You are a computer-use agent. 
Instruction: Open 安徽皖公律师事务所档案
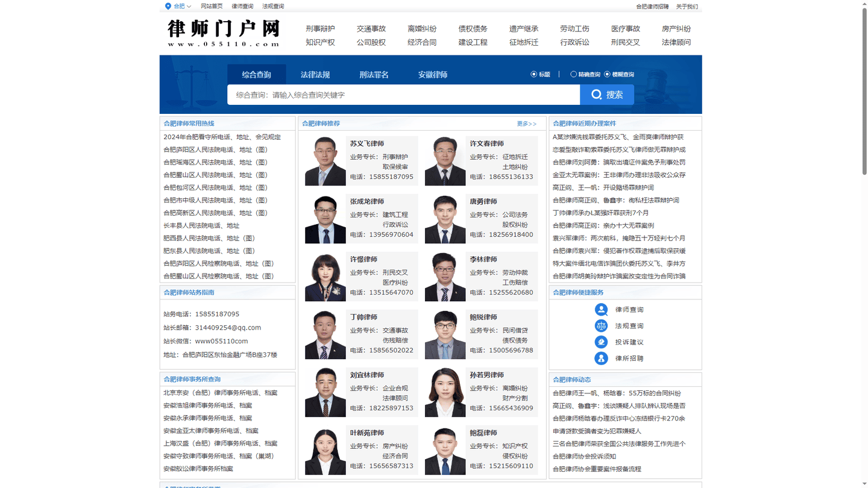pos(198,469)
